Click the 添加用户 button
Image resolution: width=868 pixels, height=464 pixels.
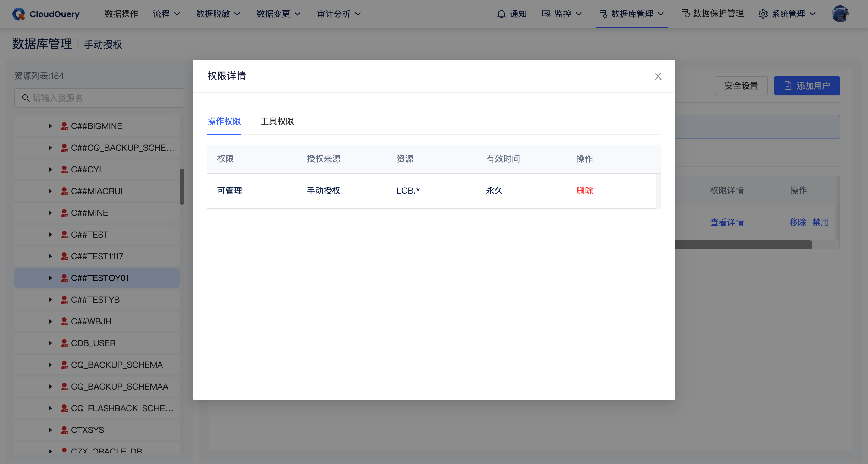tap(807, 86)
